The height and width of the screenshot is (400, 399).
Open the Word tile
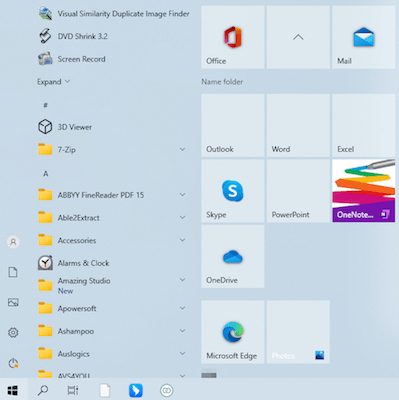coord(298,125)
